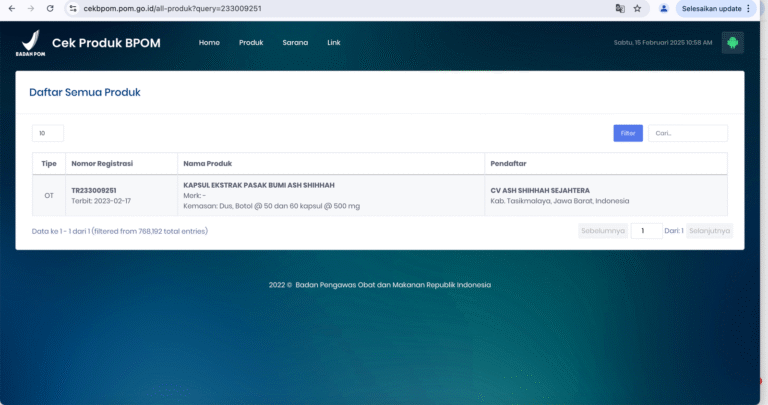Click the Badan POM logo
Image resolution: width=768 pixels, height=405 pixels.
coord(31,43)
